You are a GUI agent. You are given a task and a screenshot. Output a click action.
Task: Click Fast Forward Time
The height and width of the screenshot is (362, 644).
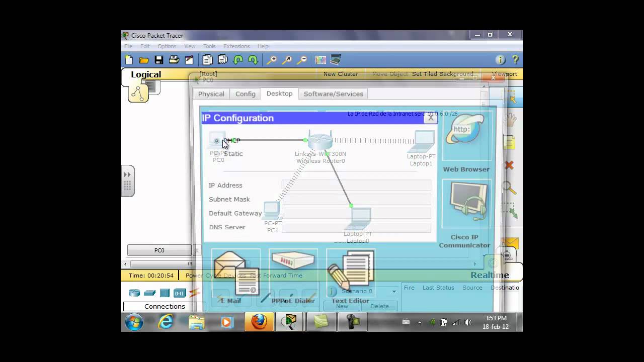(276, 276)
